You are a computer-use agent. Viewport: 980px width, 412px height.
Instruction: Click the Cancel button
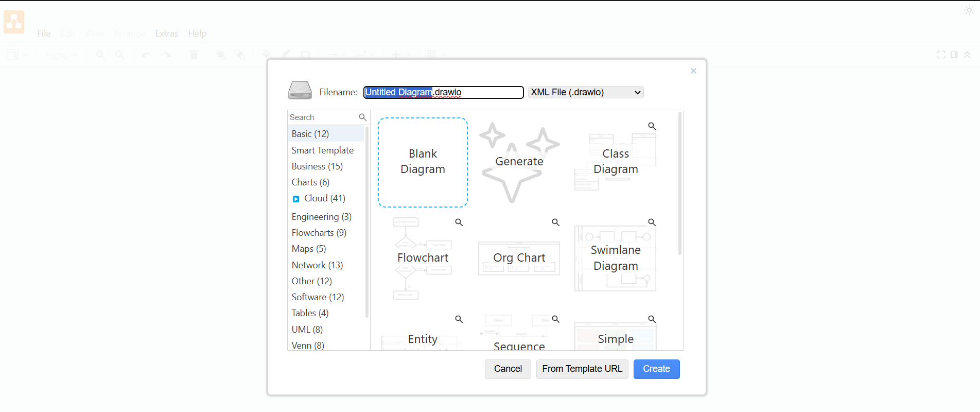pyautogui.click(x=508, y=369)
